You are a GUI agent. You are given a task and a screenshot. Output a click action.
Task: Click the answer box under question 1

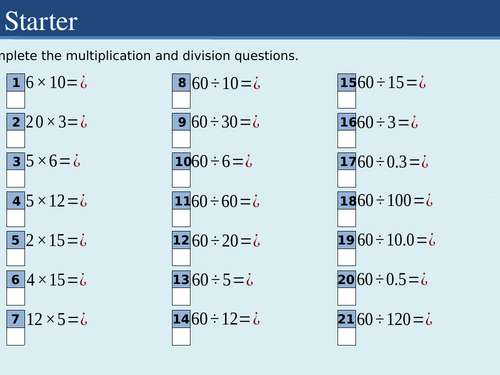click(x=16, y=100)
